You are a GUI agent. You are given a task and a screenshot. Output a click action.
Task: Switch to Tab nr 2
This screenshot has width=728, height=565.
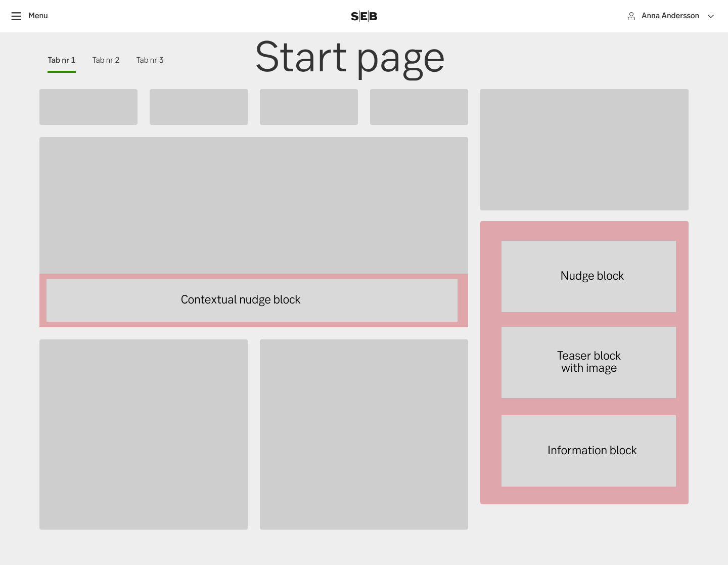[106, 60]
